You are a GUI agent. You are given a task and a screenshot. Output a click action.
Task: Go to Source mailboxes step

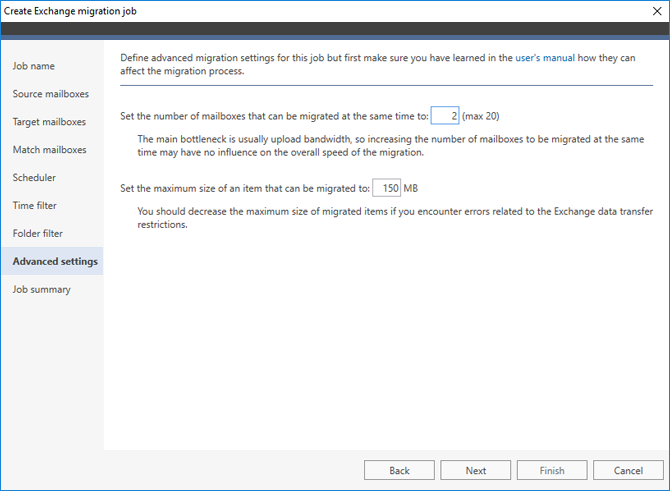(51, 94)
